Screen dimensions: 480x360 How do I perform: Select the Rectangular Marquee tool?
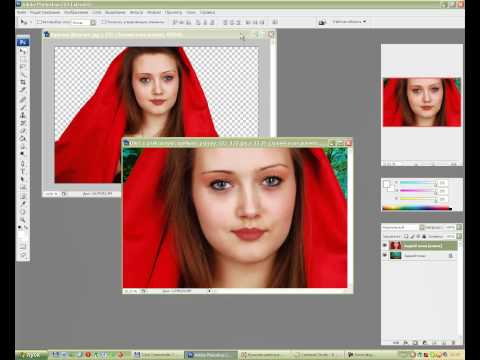[x=23, y=60]
